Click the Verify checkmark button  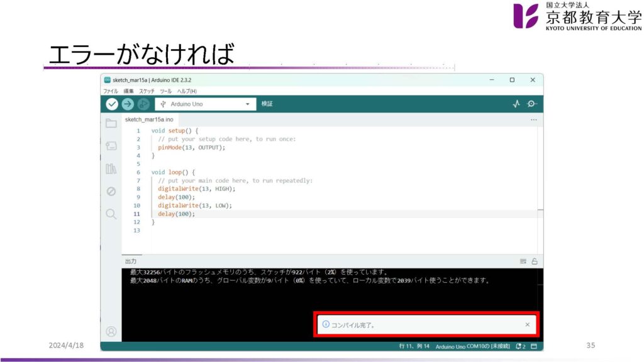(x=112, y=104)
